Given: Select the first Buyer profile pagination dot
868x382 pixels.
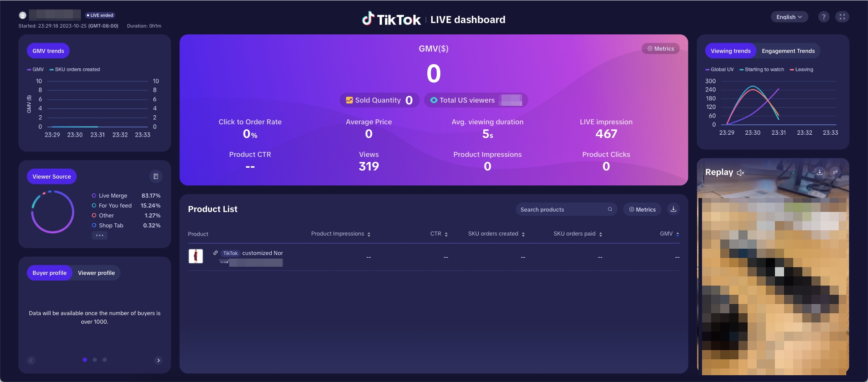Looking at the screenshot, I should (85, 360).
